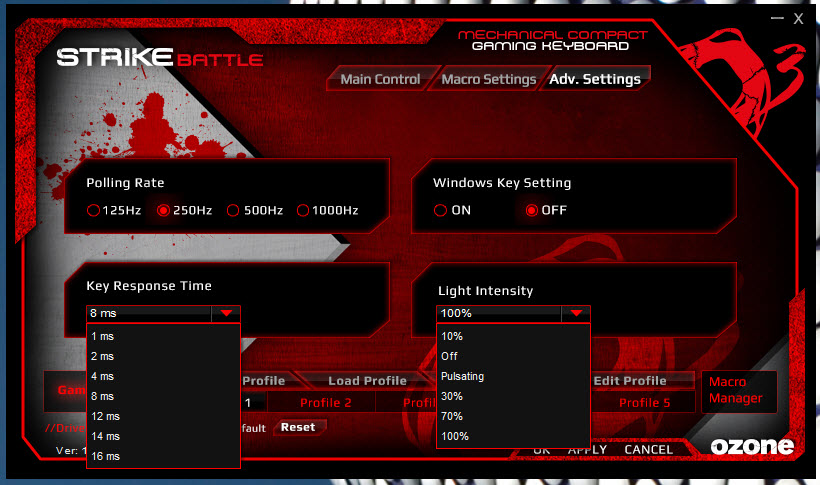Click the APPLY button
Screen dimensions: 820x485
coord(587,450)
